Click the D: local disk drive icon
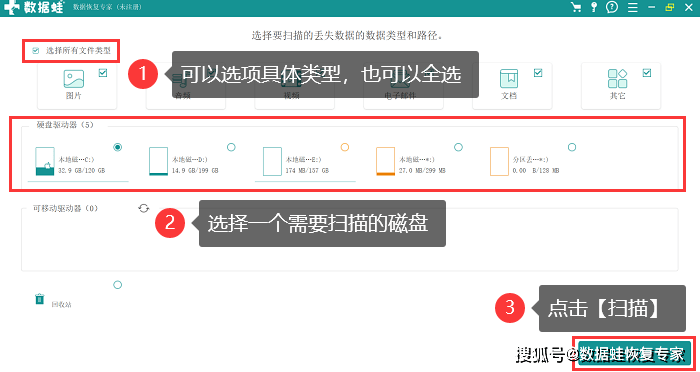The height and width of the screenshot is (372, 700). [158, 161]
